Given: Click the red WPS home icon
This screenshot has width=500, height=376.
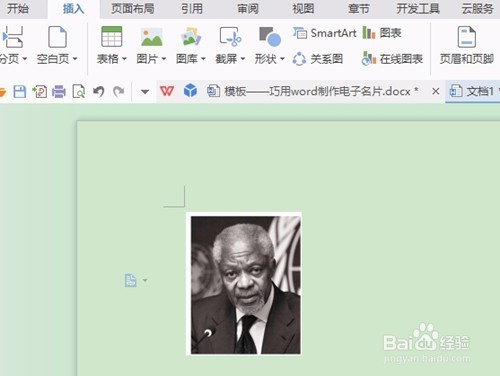Looking at the screenshot, I should 167,91.
